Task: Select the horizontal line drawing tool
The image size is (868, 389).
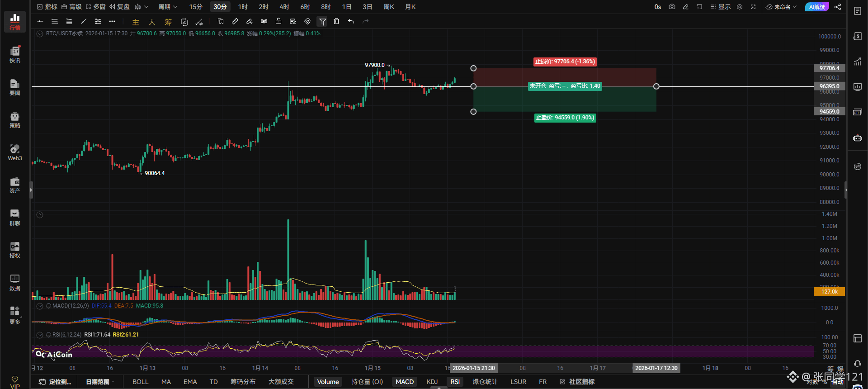Action: tap(40, 21)
